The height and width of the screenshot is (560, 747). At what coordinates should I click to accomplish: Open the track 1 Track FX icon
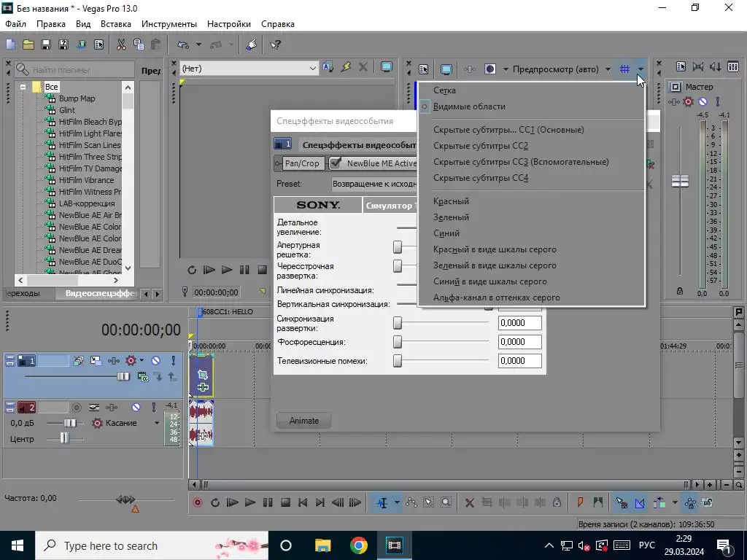[x=113, y=361]
